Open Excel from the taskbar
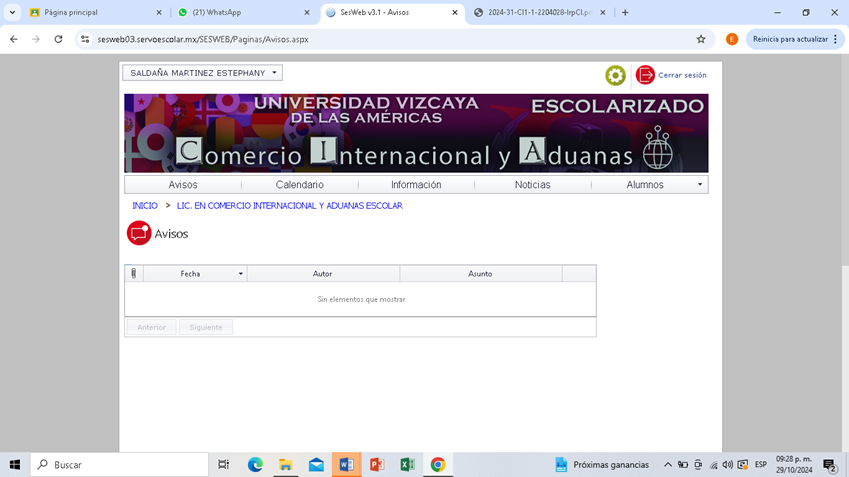Screen dimensions: 849x477 [x=407, y=465]
